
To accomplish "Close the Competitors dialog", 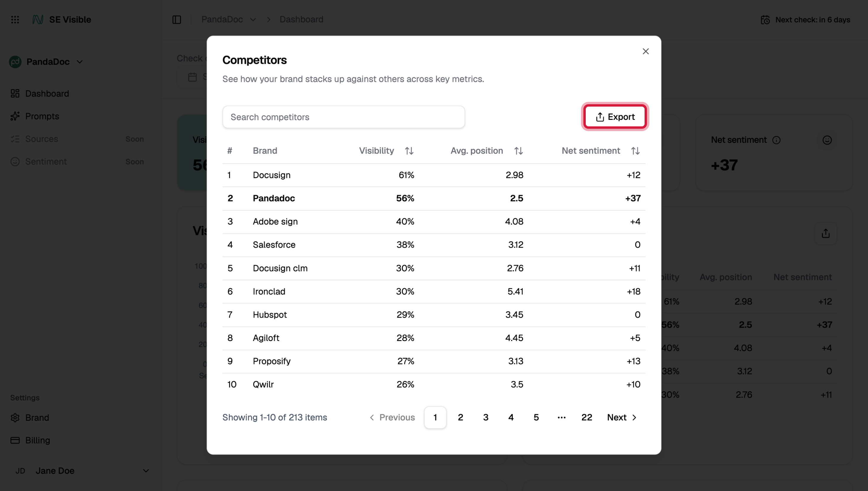I will (x=645, y=51).
